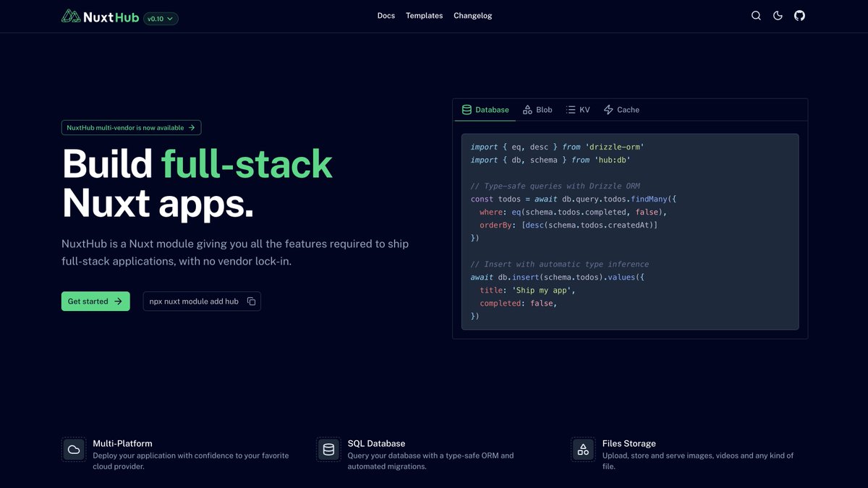This screenshot has width=868, height=488.
Task: Open the Changelog page
Action: click(x=473, y=16)
